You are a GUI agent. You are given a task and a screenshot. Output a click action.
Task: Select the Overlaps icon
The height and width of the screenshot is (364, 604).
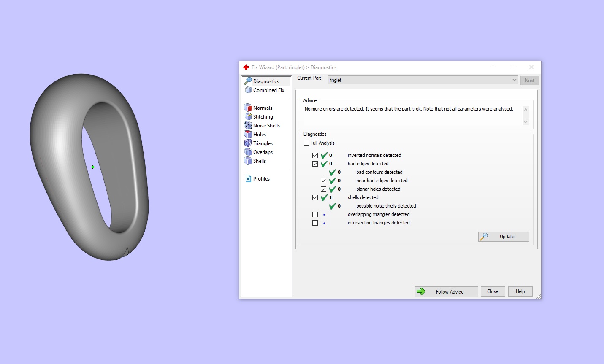click(248, 152)
